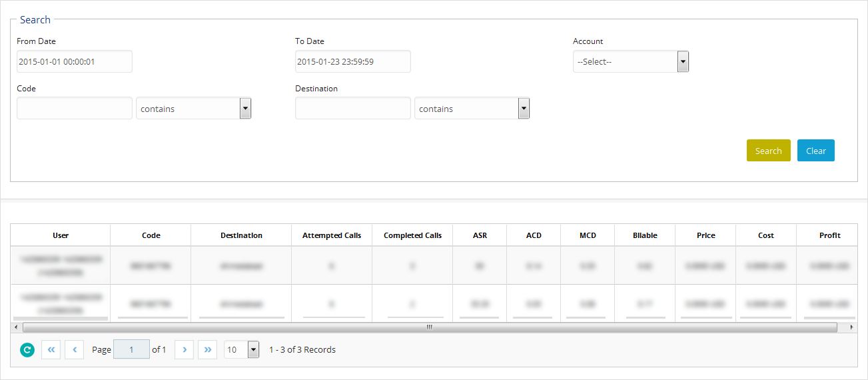This screenshot has width=868, height=380.
Task: Go to previous page arrow
Action: pos(74,349)
